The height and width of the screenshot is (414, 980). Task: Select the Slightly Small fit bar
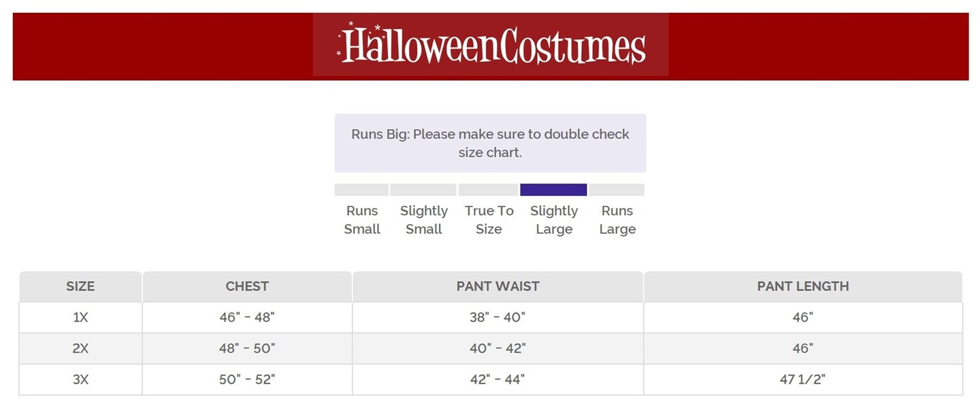423,190
